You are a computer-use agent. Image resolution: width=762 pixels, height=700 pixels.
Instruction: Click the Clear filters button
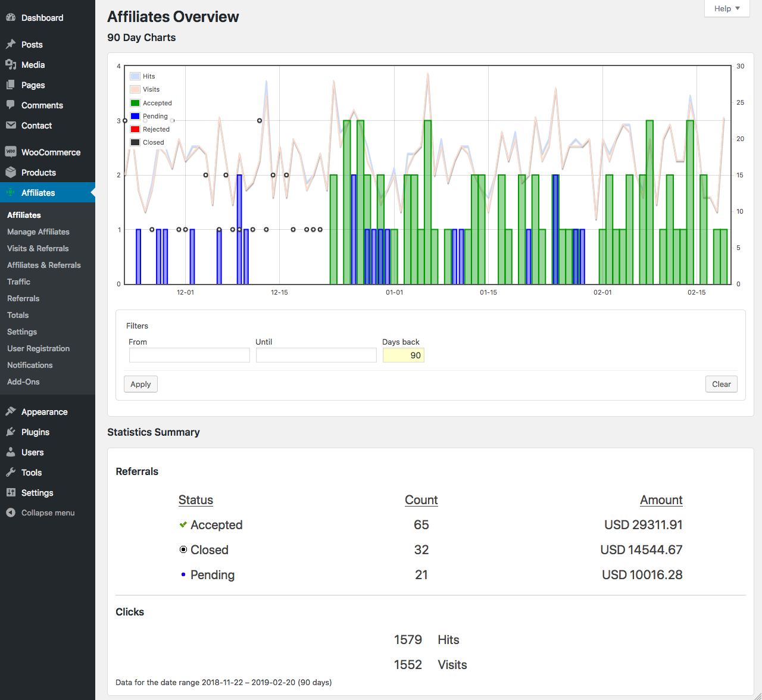721,384
